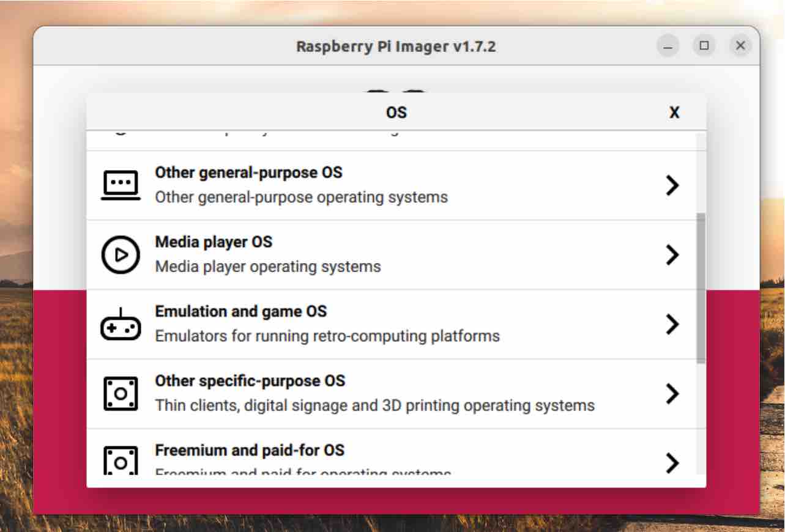Minimize the Raspberry Pi Imager window
The height and width of the screenshot is (532, 785).
tap(668, 46)
